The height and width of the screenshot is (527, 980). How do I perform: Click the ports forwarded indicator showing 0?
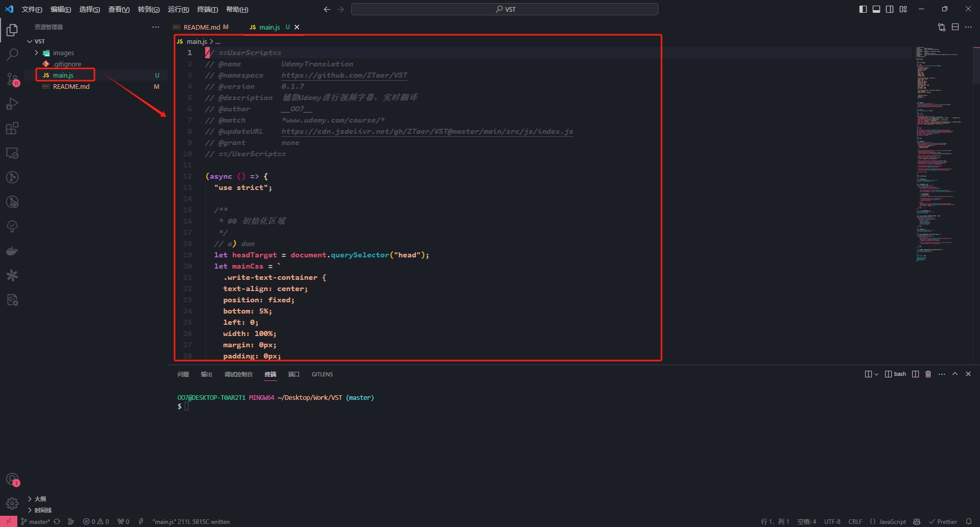click(123, 521)
